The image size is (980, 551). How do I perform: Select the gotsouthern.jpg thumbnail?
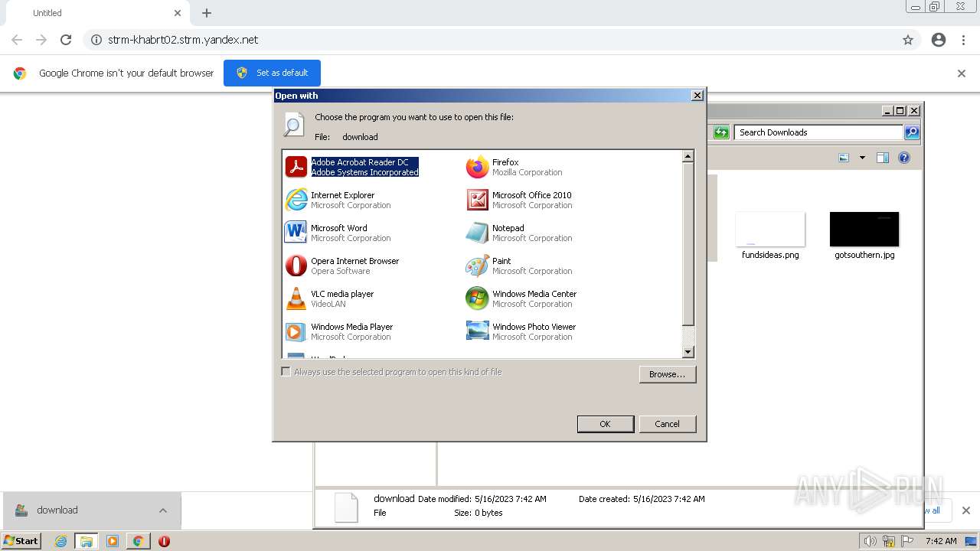tap(864, 230)
